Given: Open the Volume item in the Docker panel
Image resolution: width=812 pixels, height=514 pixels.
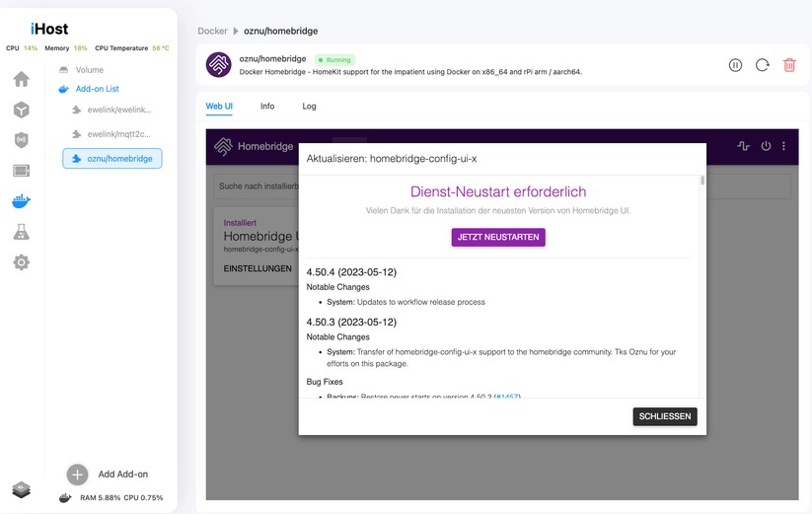Looking at the screenshot, I should pyautogui.click(x=89, y=70).
